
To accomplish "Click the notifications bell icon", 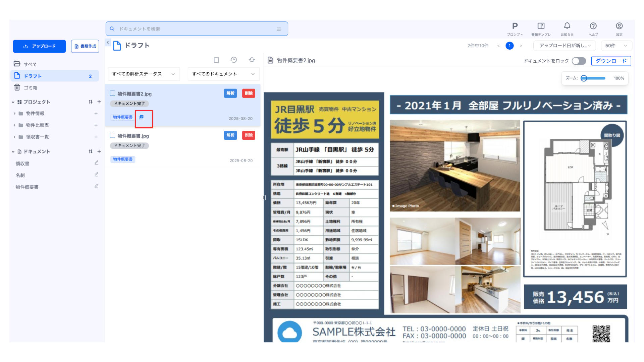I will point(567,26).
